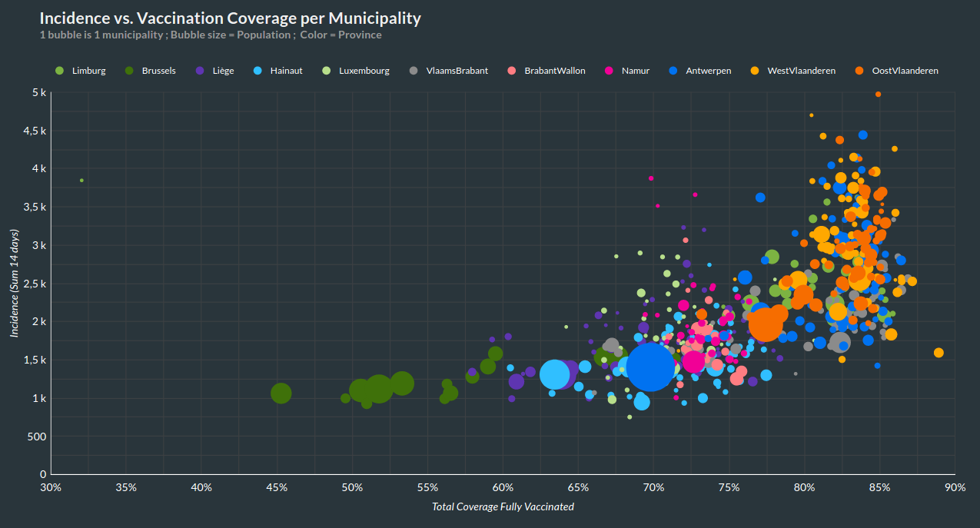Viewport: 980px width, 528px height.
Task: Click the chart title Incidence vs. Vaccination Coverage
Action: pyautogui.click(x=230, y=18)
